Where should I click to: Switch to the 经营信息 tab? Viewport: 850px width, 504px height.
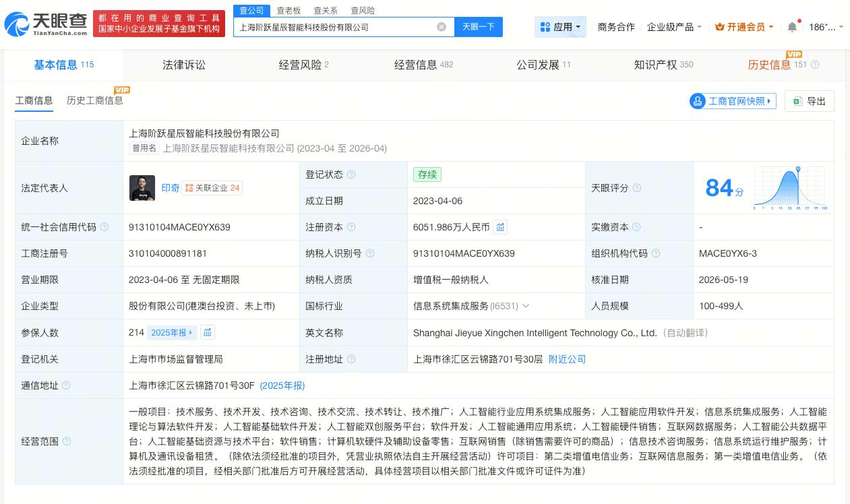pyautogui.click(x=423, y=65)
